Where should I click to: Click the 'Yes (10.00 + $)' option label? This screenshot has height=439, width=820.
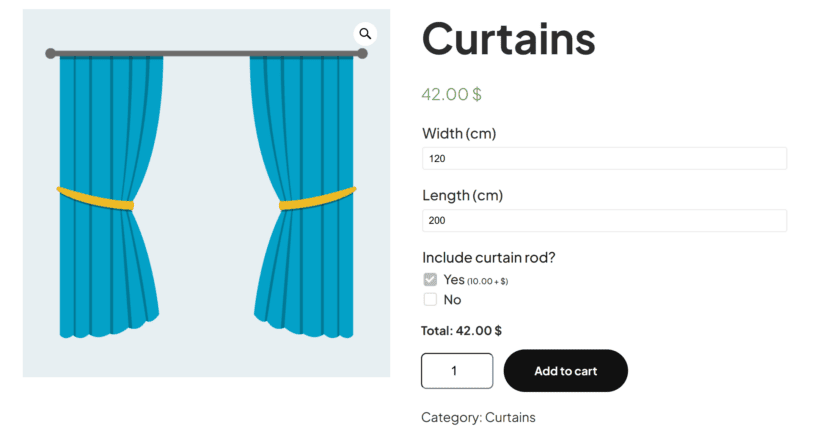475,280
